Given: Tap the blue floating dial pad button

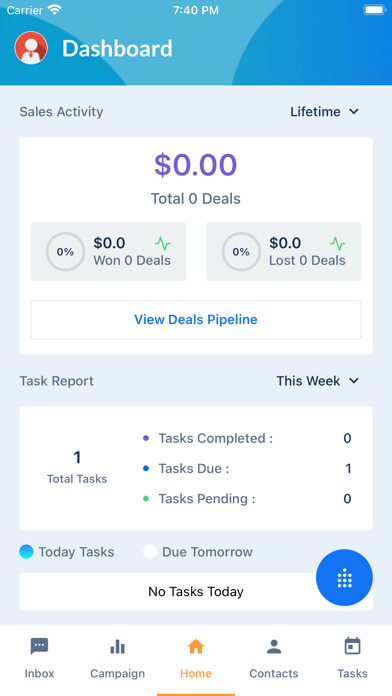Looking at the screenshot, I should tap(344, 577).
